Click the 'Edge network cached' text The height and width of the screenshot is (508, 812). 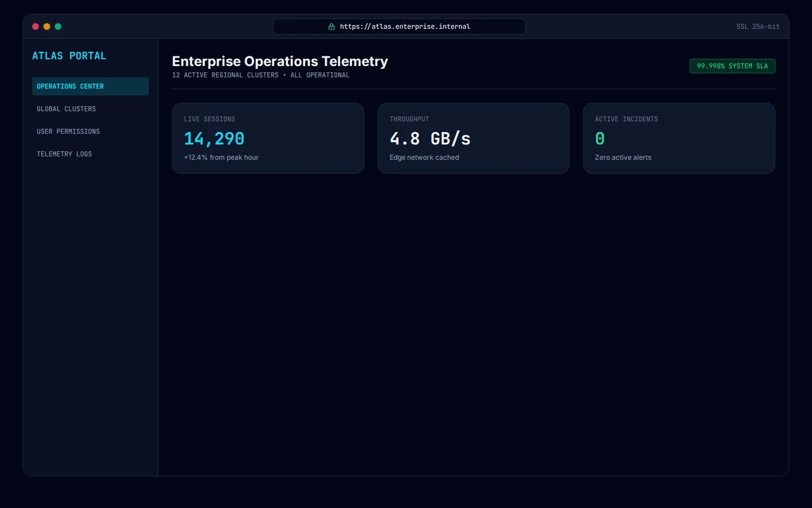tap(425, 157)
